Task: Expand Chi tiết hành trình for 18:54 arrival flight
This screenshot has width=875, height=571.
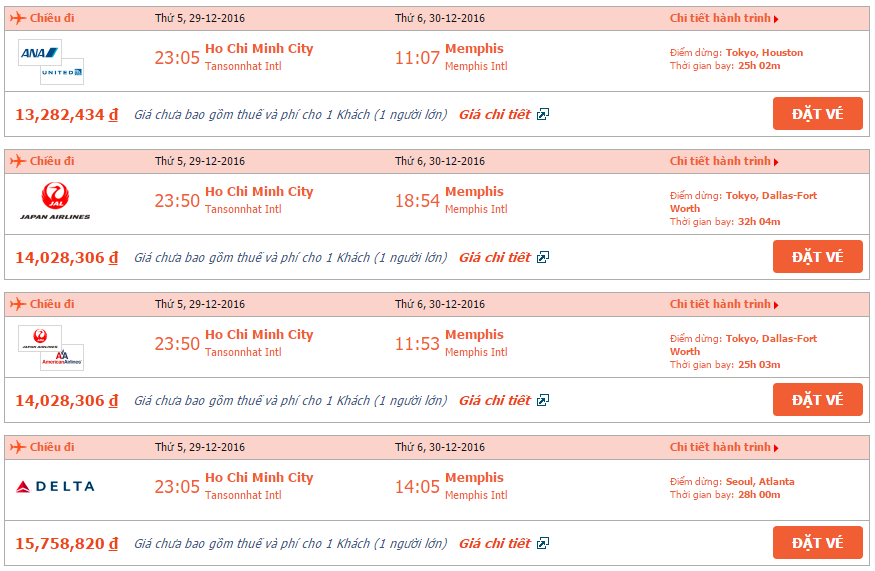Action: [x=724, y=161]
